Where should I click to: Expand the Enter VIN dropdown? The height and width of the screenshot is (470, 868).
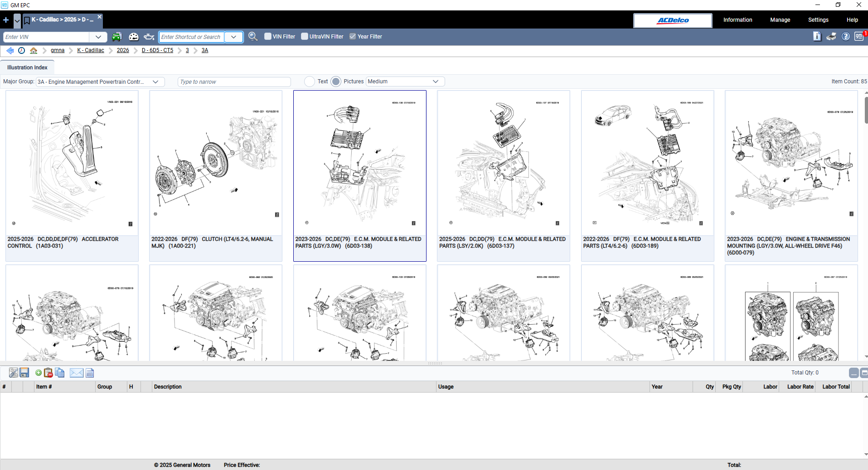pos(98,37)
